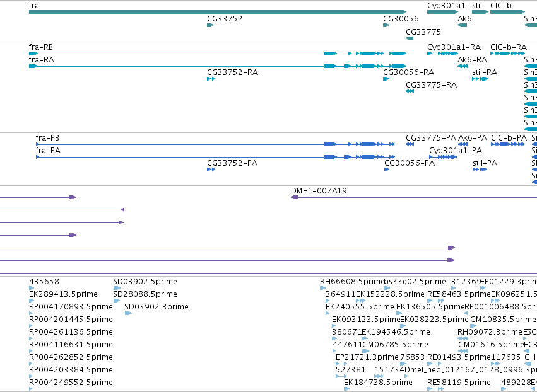
Task: Click EST 447611
Action: coord(334,351)
